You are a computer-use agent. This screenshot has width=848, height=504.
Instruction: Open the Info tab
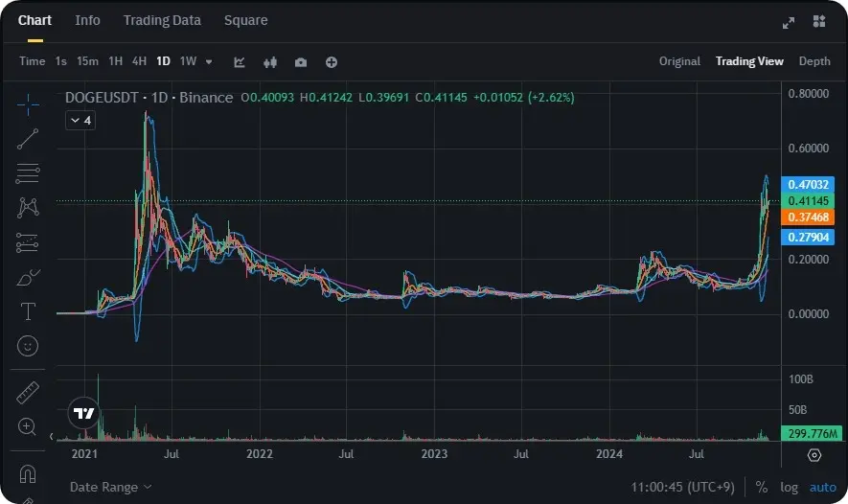tap(87, 20)
